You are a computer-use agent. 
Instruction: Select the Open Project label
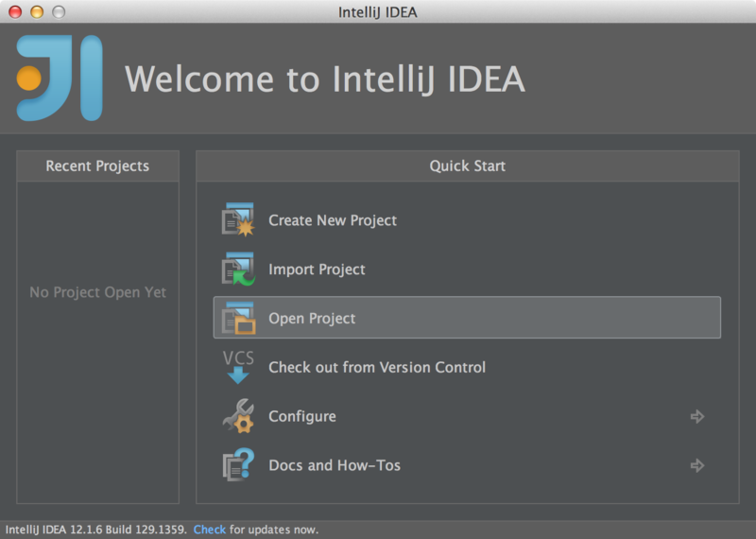pyautogui.click(x=312, y=319)
